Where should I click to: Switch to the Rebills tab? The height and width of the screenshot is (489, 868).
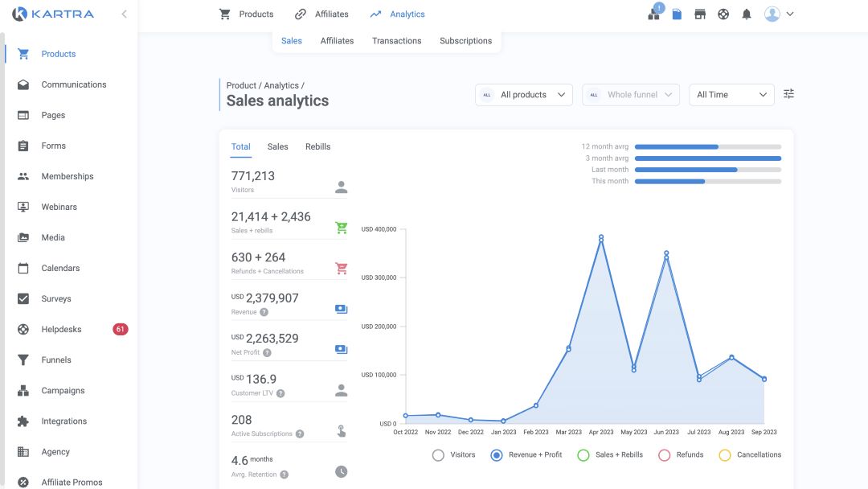click(317, 147)
